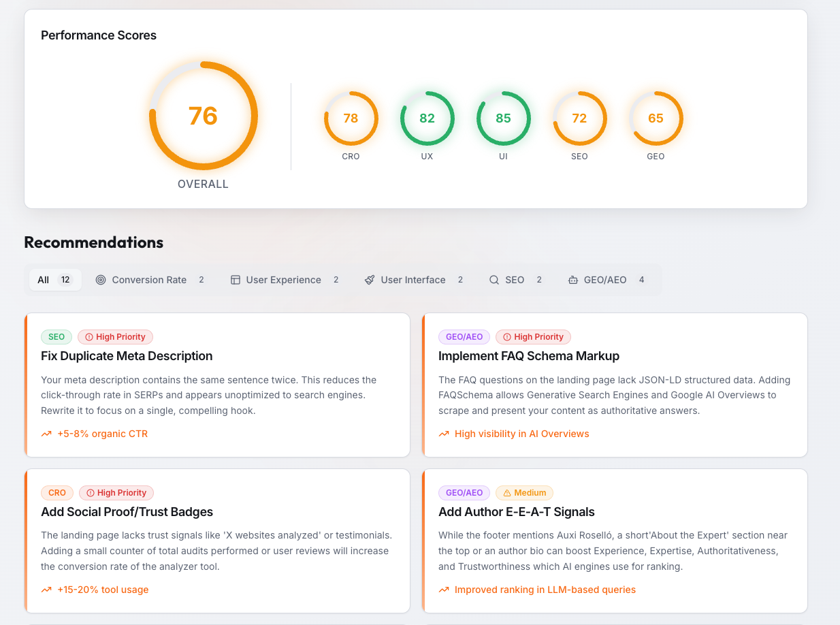The width and height of the screenshot is (840, 625).
Task: Click the grid icon beside User Experience filter
Action: [235, 279]
